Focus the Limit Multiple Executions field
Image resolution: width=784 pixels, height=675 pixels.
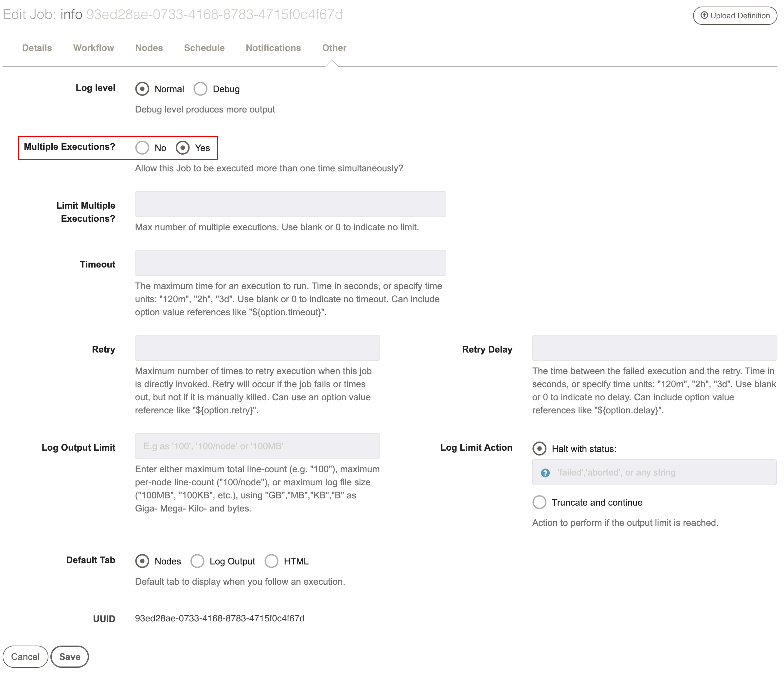point(290,204)
